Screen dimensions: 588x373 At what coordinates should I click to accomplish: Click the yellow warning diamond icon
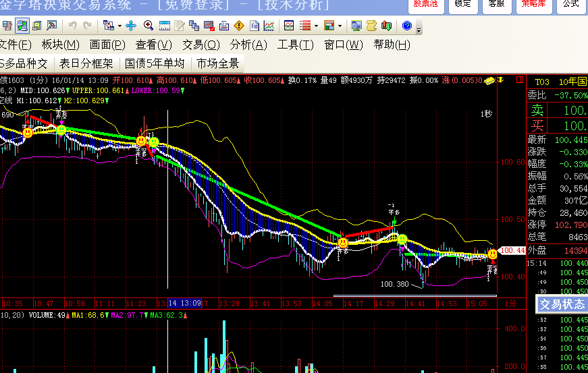238,26
